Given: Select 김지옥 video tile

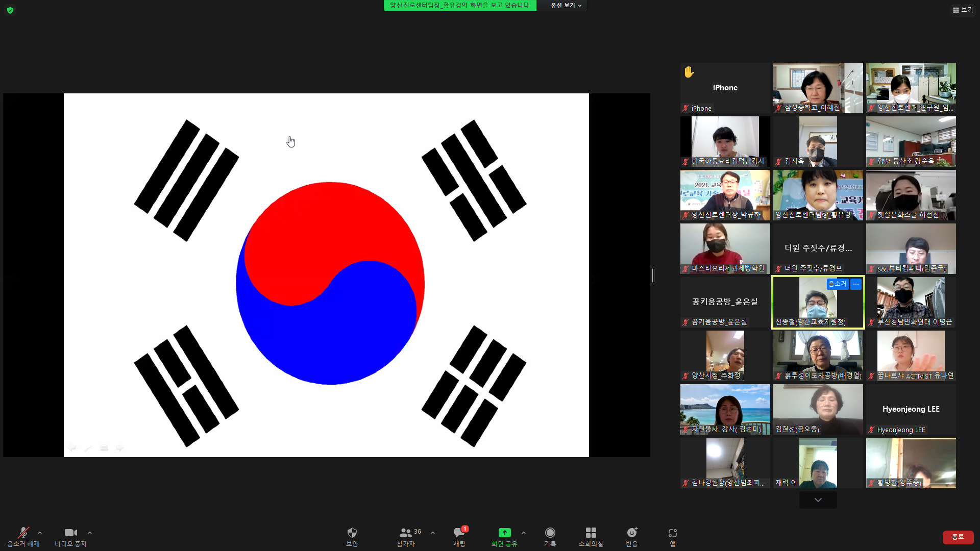Looking at the screenshot, I should 818,141.
